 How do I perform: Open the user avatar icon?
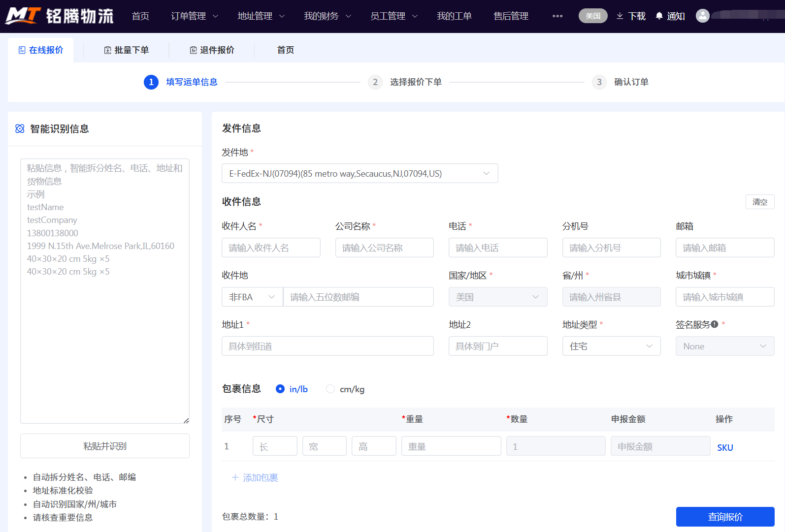(703, 16)
